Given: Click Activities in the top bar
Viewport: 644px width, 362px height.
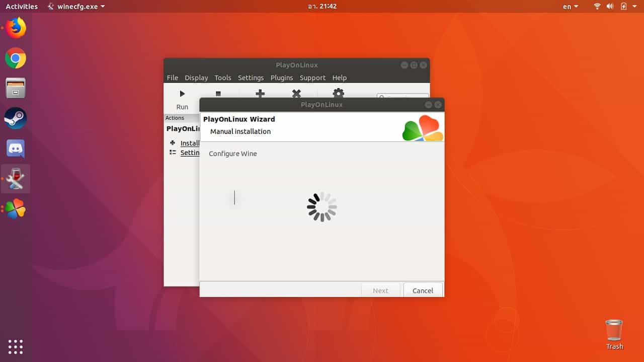Looking at the screenshot, I should pos(22,7).
